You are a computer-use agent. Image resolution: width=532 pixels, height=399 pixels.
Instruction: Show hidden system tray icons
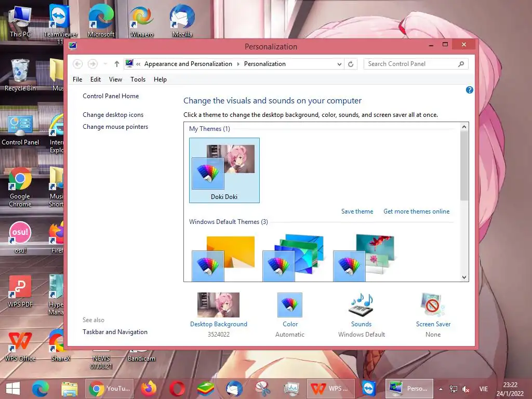coord(441,389)
